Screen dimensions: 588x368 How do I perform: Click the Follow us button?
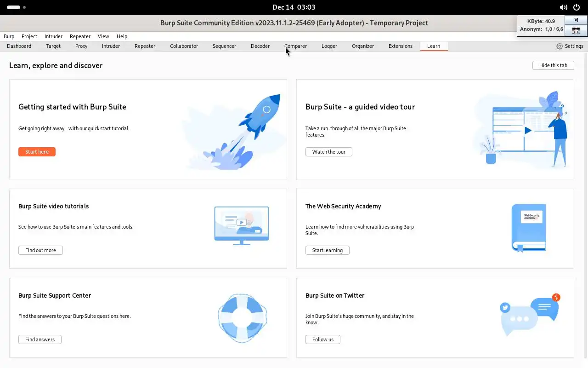click(x=323, y=339)
